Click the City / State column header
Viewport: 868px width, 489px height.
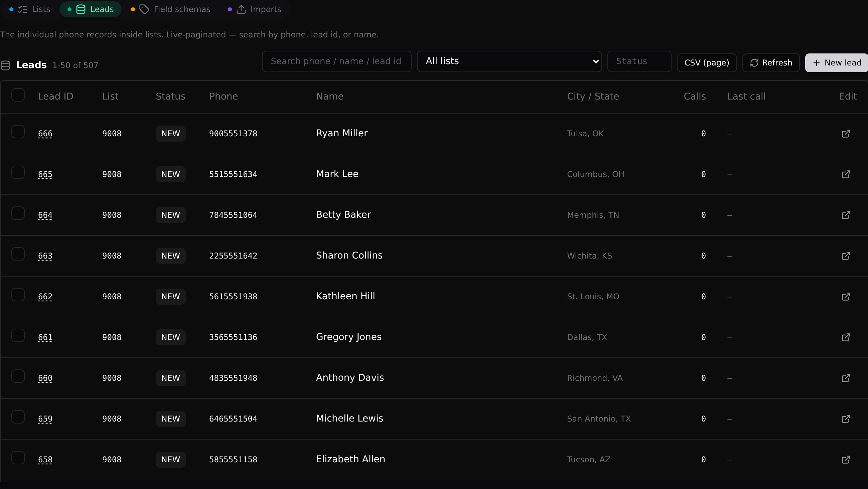593,97
